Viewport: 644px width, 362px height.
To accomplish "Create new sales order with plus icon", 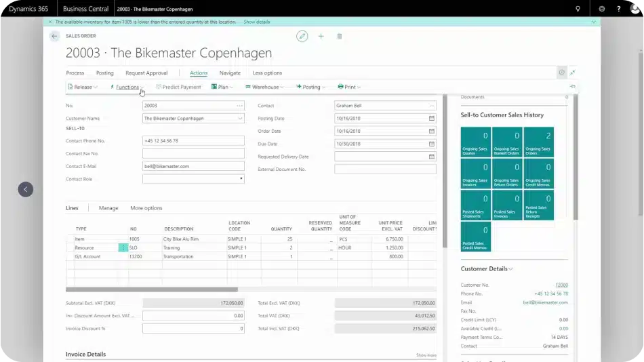I will 321,36.
